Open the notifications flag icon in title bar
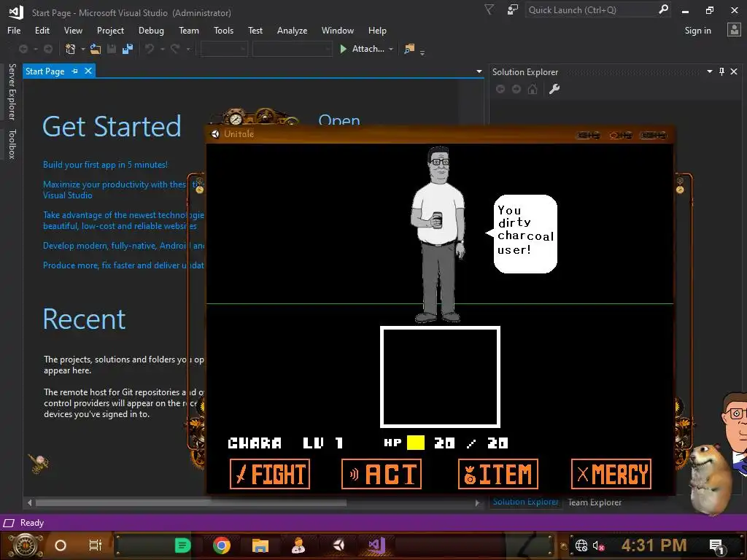This screenshot has height=560, width=747. pos(489,10)
